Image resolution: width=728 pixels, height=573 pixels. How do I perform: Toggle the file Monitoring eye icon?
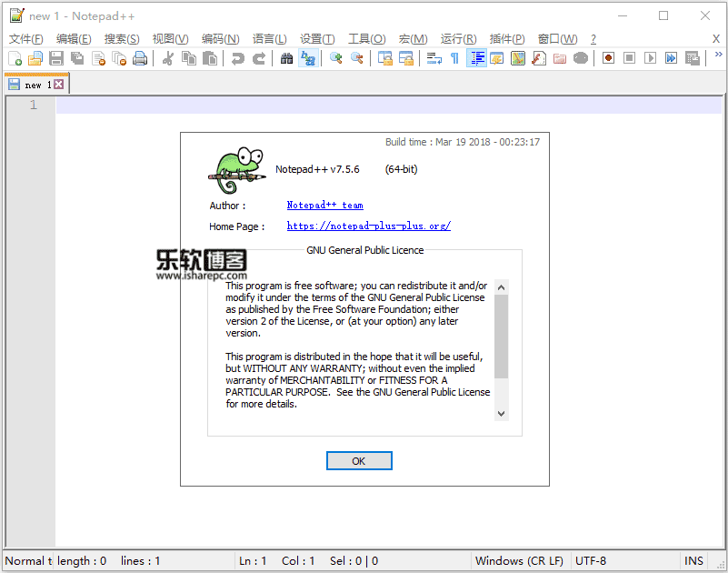[581, 58]
